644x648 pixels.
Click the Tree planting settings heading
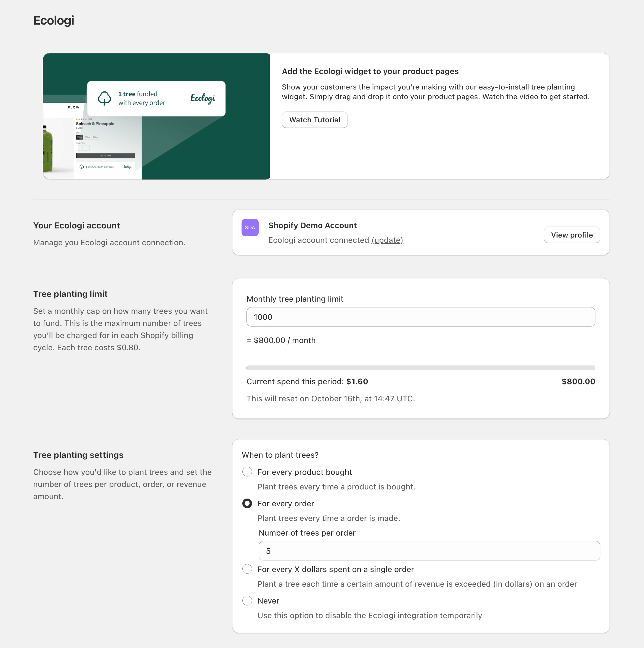pos(78,455)
